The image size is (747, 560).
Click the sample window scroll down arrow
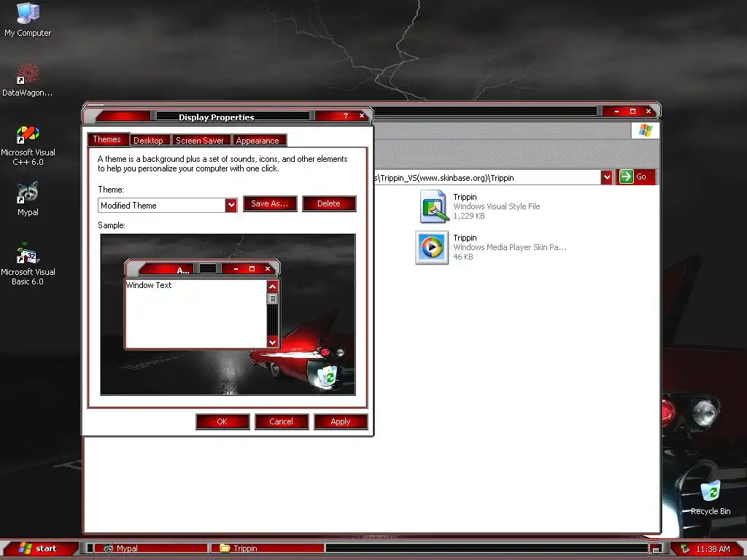[273, 342]
